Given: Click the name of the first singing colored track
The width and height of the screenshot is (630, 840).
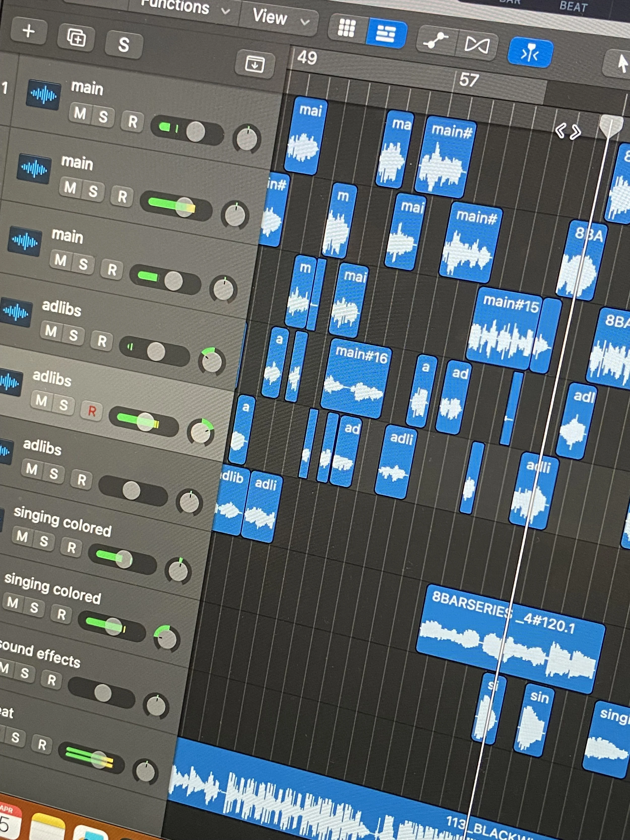Looking at the screenshot, I should (63, 521).
